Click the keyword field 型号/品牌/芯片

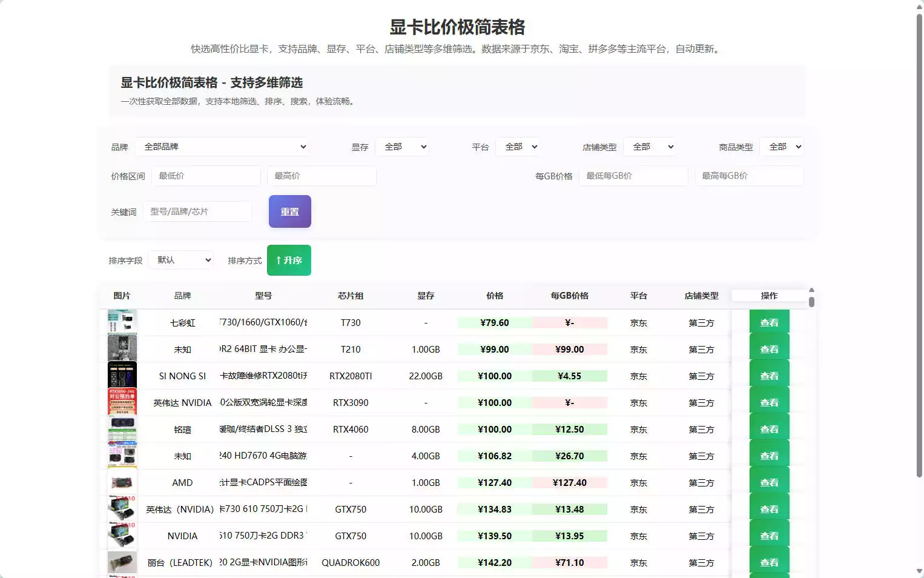198,211
